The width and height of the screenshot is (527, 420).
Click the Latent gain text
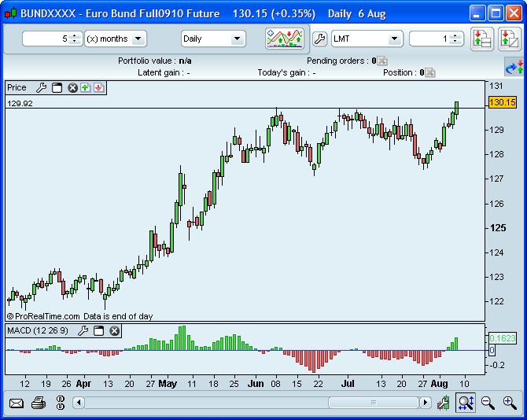[x=164, y=72]
